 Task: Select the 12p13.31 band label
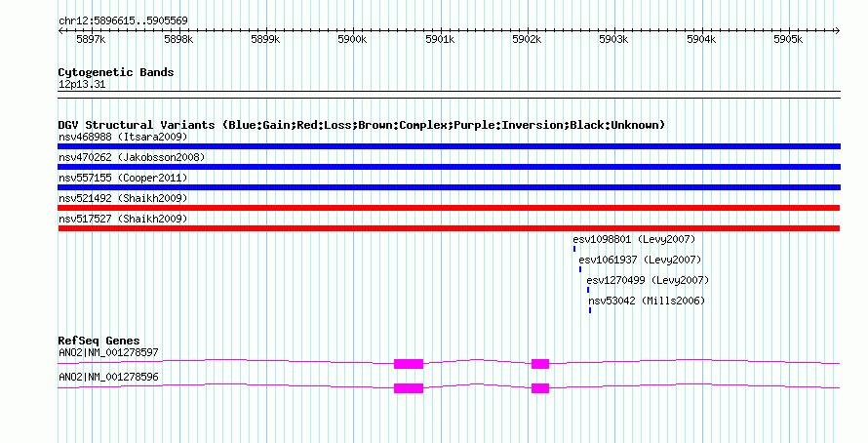click(x=82, y=85)
